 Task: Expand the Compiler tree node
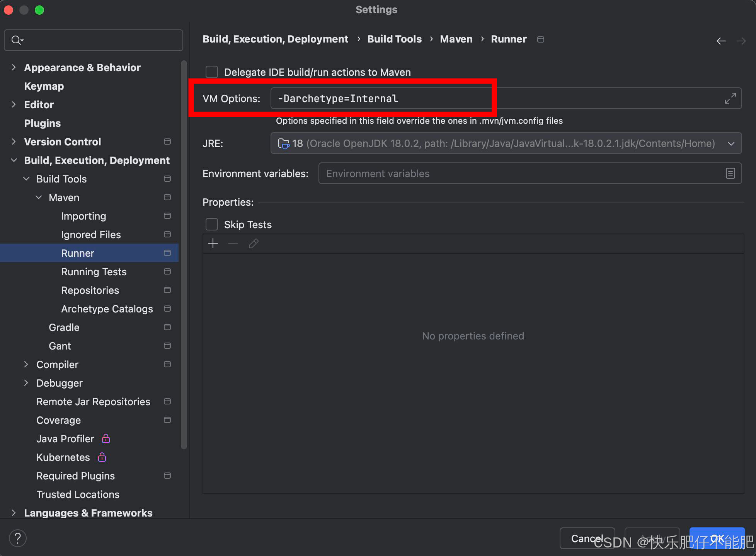click(x=26, y=364)
